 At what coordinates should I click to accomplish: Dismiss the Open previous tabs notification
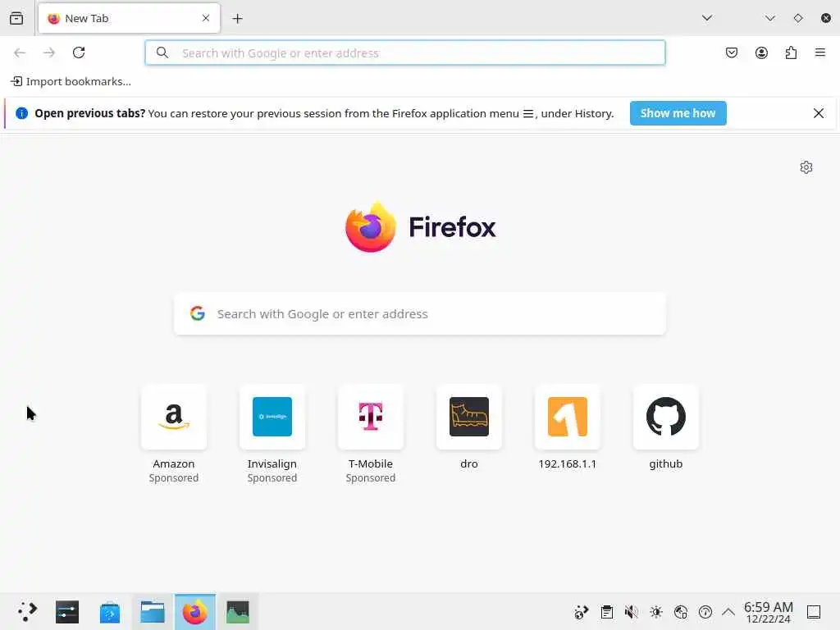(819, 113)
